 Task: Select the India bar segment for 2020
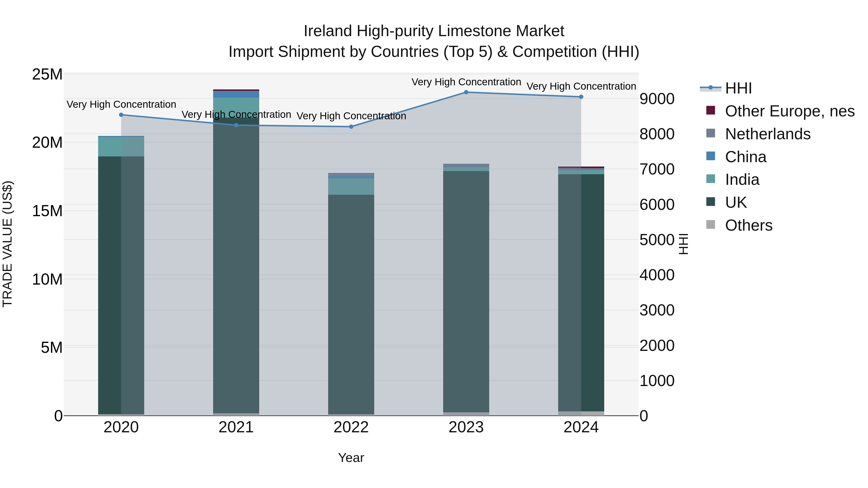[121, 147]
